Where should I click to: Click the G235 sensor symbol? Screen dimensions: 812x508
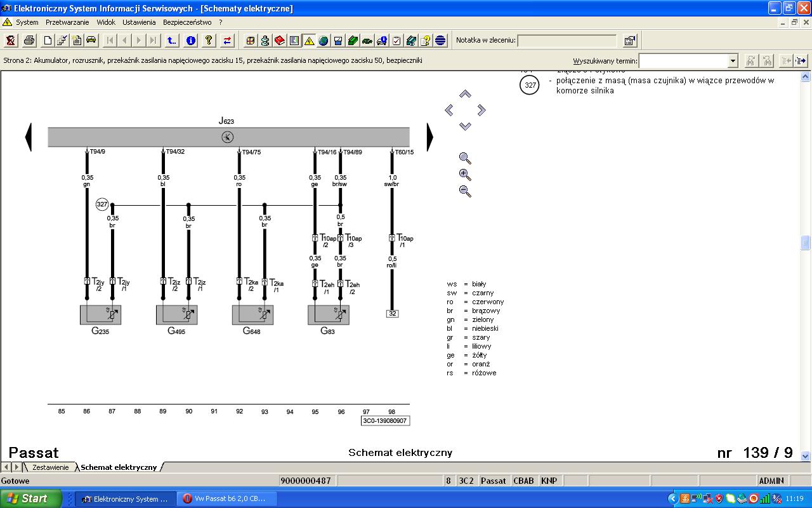[x=100, y=315]
